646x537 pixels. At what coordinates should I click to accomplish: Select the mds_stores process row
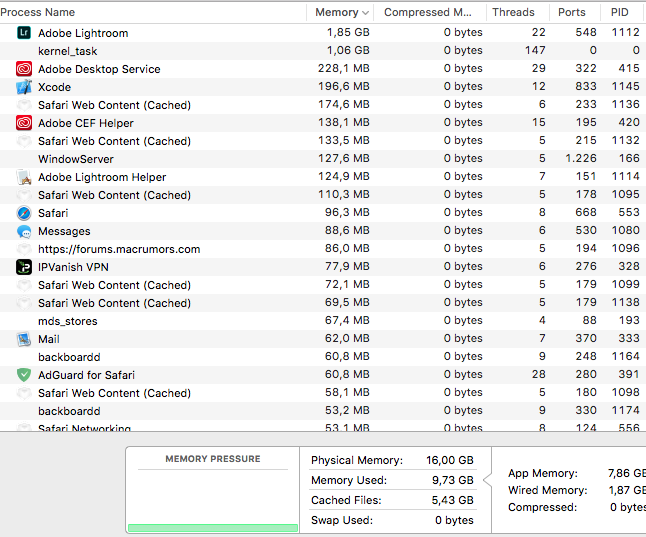tap(323, 321)
